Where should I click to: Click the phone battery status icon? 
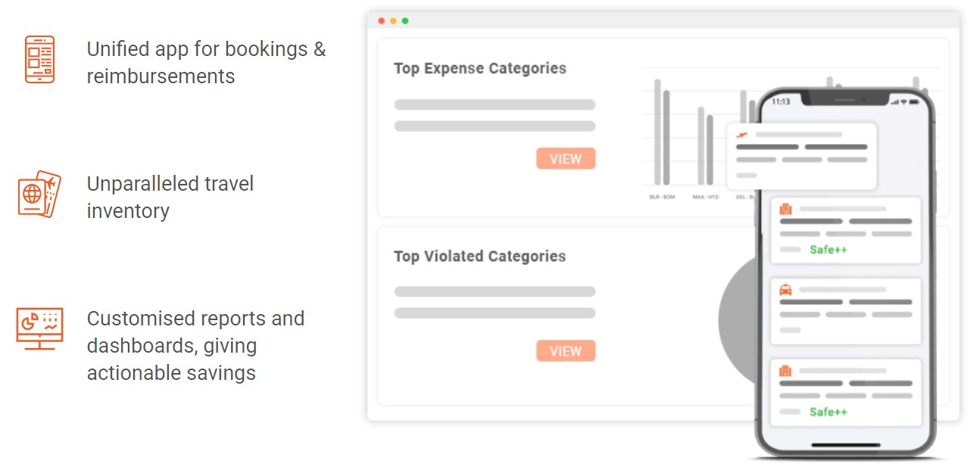click(913, 101)
